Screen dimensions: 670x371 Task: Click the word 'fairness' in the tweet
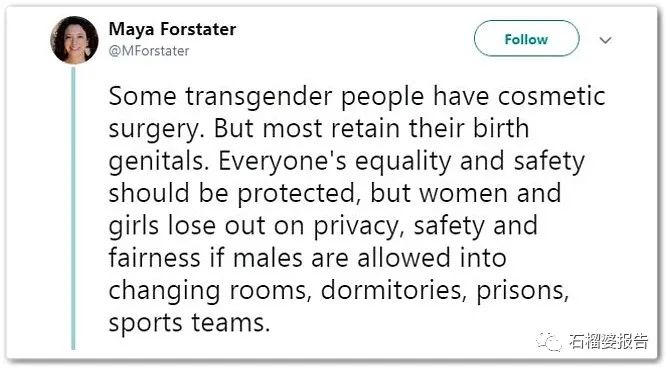click(154, 258)
